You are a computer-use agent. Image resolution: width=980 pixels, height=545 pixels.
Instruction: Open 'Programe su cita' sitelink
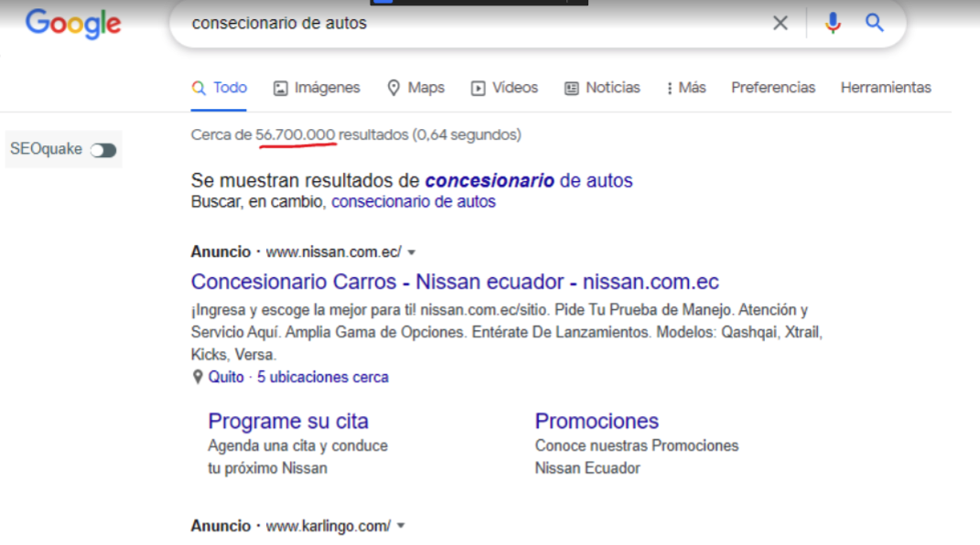(x=288, y=421)
